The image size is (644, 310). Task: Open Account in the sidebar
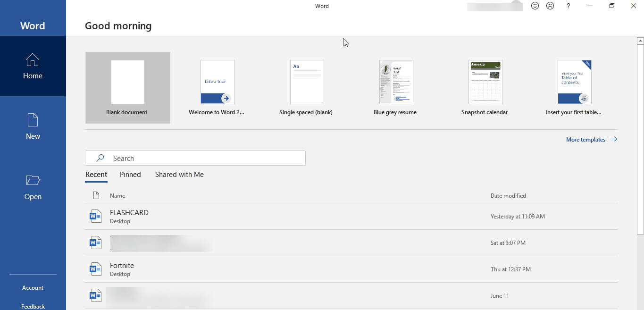(x=33, y=288)
